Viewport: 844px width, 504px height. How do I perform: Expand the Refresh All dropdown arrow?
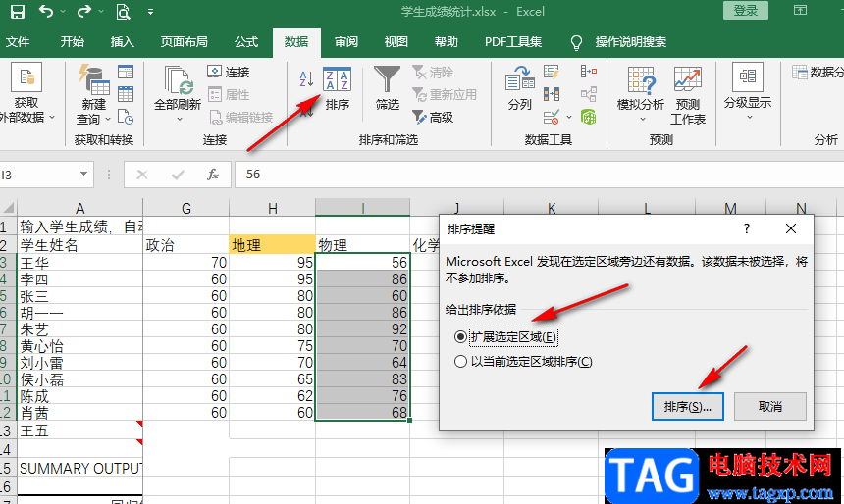[180, 119]
